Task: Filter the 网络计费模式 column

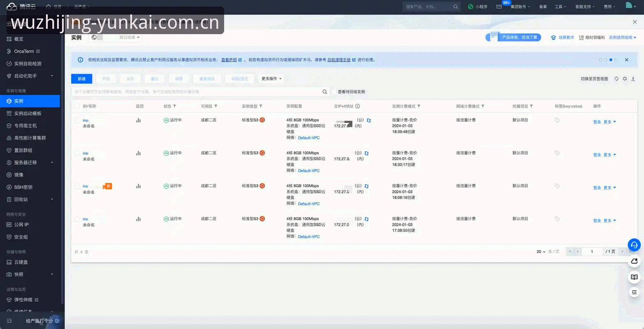Action: [x=482, y=106]
